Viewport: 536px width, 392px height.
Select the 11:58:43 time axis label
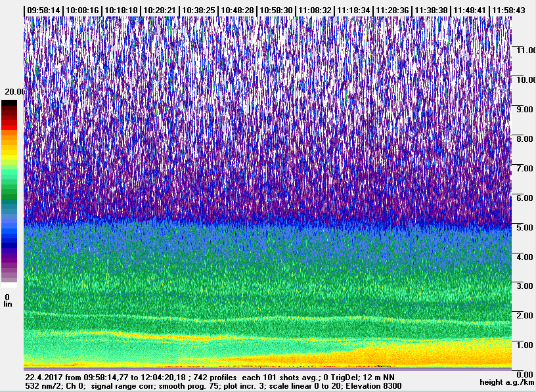[509, 11]
